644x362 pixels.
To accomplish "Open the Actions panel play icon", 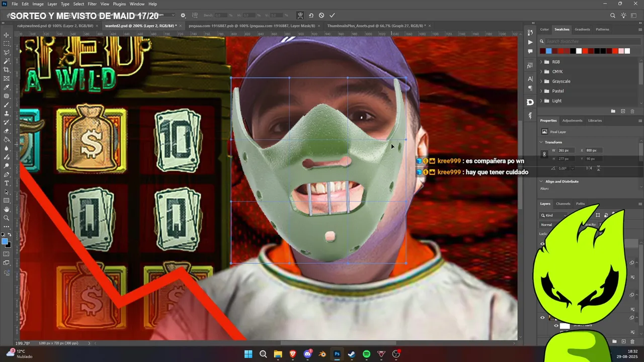I will 530,42.
